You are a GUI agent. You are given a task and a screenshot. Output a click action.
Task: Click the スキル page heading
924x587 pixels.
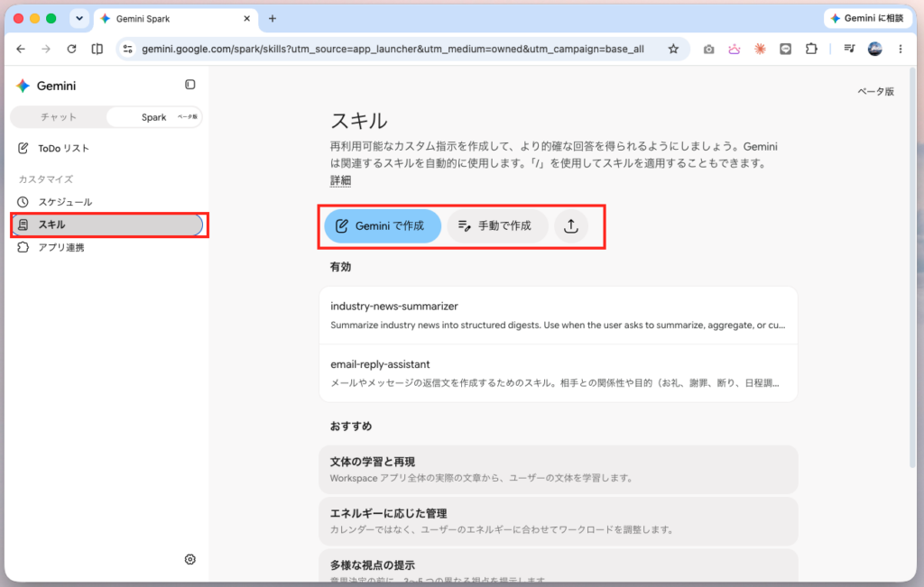[358, 121]
